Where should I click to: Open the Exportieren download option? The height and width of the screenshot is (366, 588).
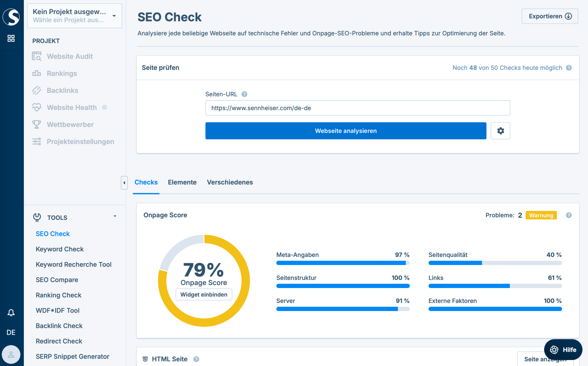[550, 16]
